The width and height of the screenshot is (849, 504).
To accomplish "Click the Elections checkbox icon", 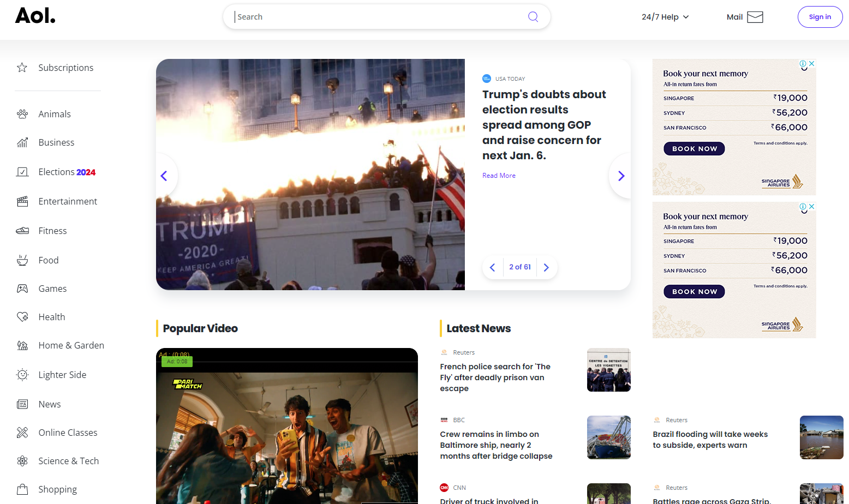I will click(22, 172).
